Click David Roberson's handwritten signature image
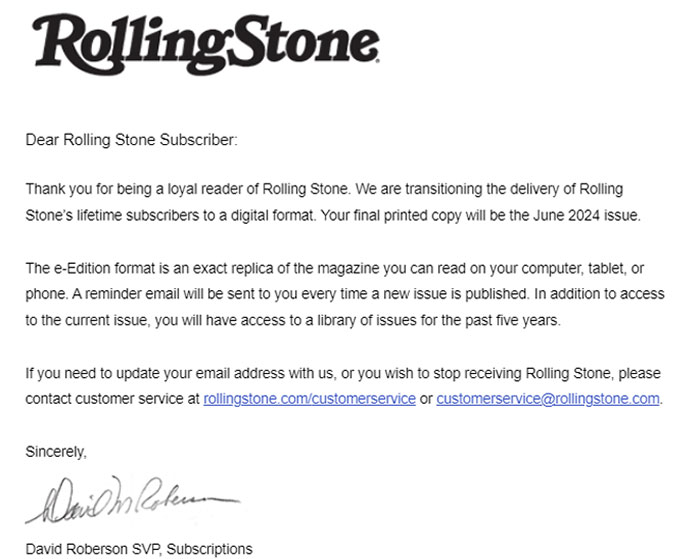This screenshot has height=559, width=700. point(133,500)
